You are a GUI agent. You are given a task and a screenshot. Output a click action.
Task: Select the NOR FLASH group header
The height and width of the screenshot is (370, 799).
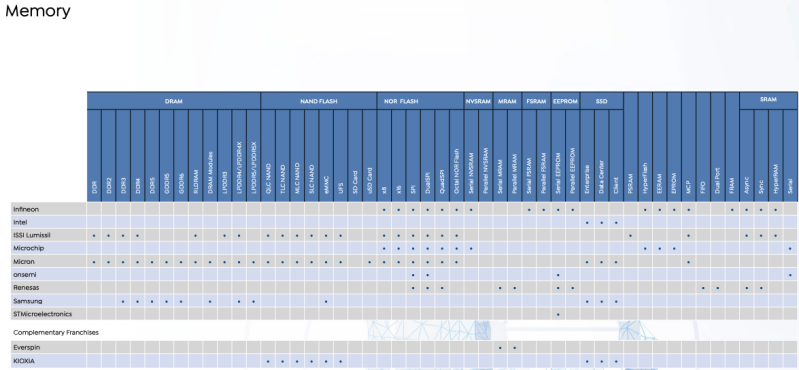tap(420, 101)
